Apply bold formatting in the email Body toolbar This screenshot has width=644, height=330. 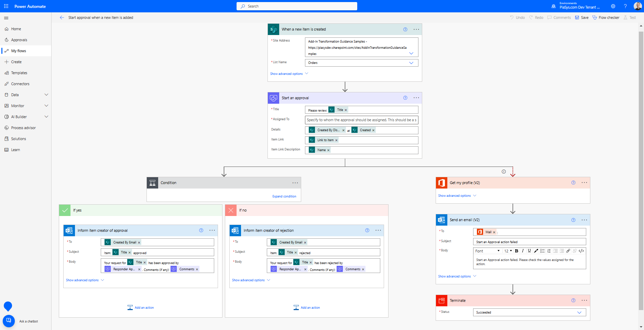click(517, 251)
